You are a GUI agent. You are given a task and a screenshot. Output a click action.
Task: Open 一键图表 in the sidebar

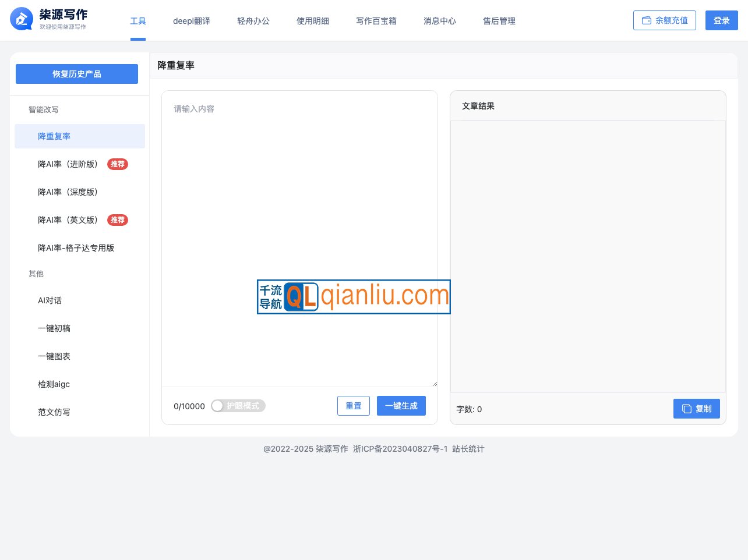pos(54,356)
